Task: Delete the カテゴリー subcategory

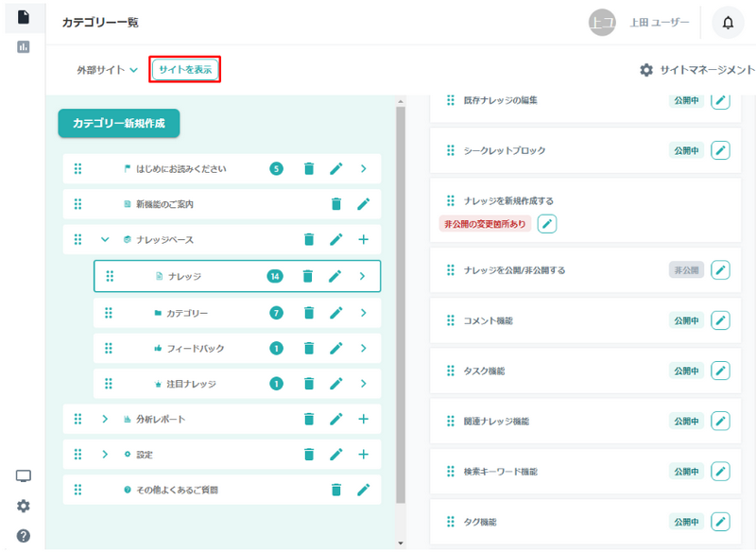Action: point(309,313)
